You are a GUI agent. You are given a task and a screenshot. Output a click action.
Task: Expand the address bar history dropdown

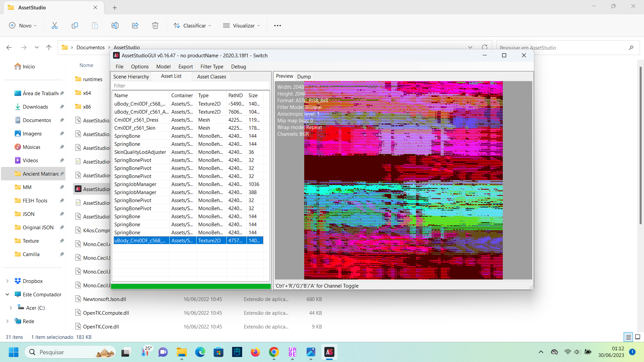tap(470, 47)
